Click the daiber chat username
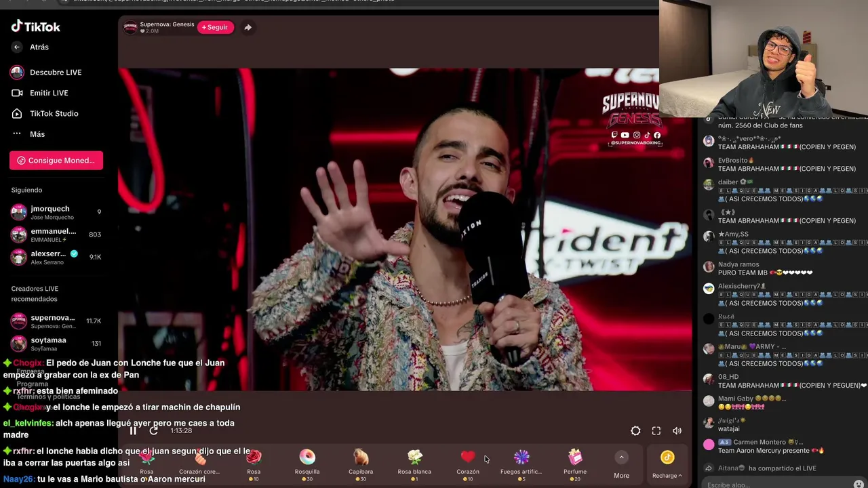 click(728, 182)
